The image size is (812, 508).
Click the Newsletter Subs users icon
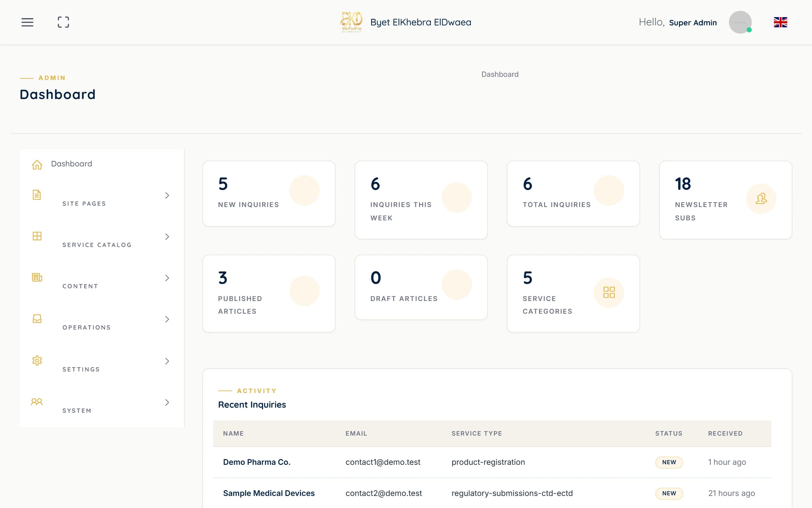tap(761, 198)
